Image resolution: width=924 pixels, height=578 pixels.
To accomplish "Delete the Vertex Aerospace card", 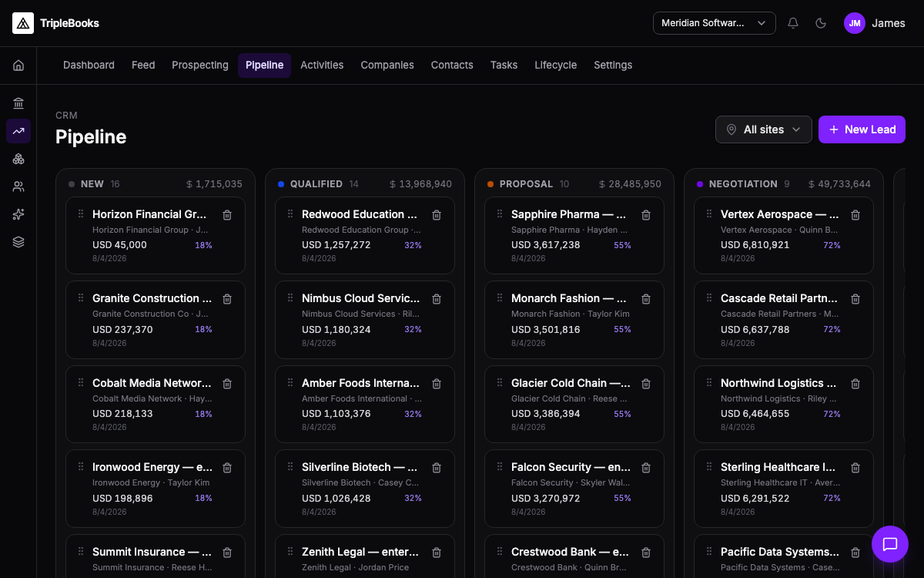I will [855, 215].
